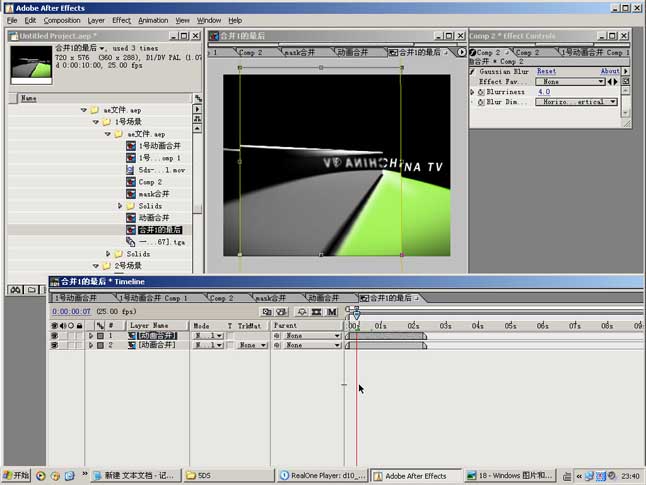
Task: Toggle motion blur M button in Timeline
Action: 332,312
